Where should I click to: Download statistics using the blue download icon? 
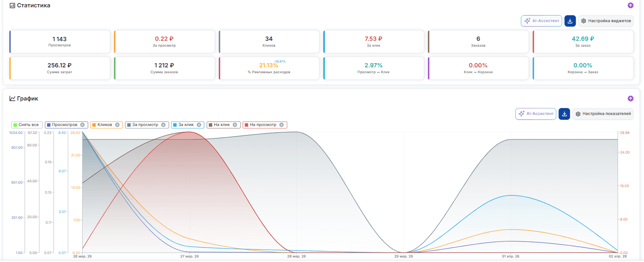570,21
